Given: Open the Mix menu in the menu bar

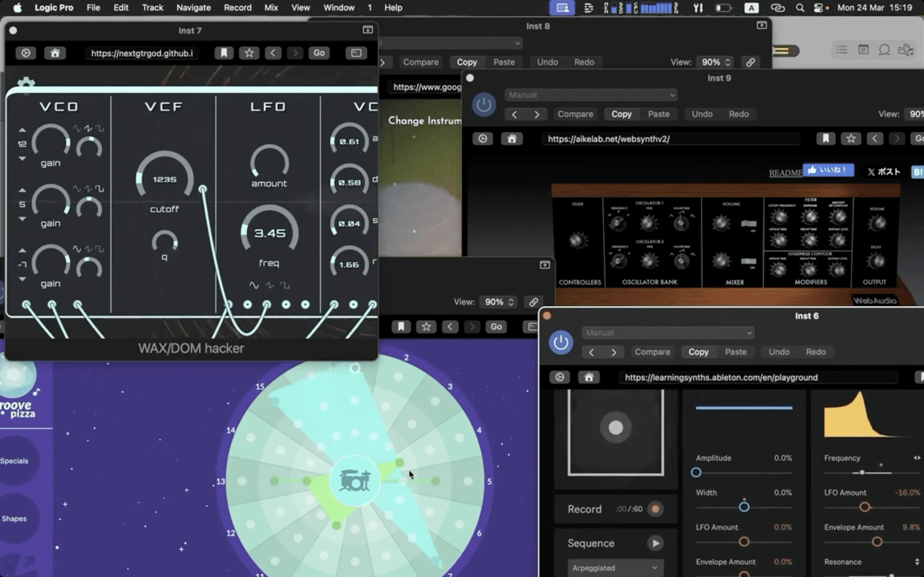Looking at the screenshot, I should (271, 8).
